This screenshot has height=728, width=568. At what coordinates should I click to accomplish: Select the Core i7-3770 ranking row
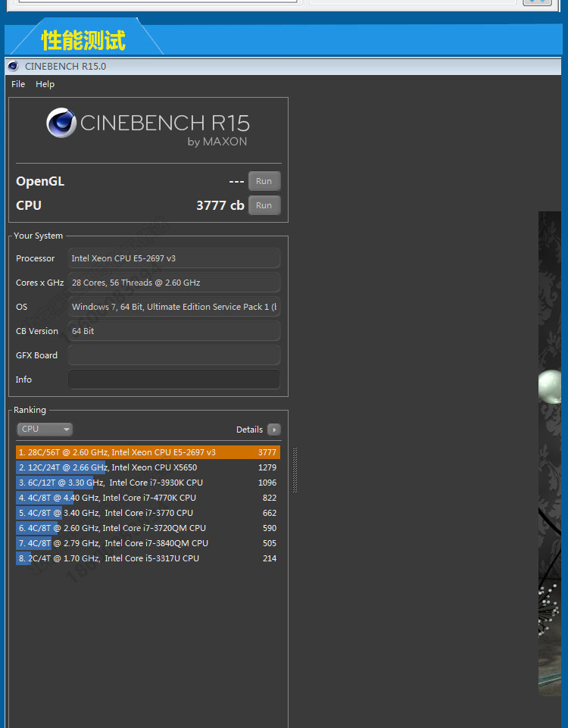coord(148,513)
